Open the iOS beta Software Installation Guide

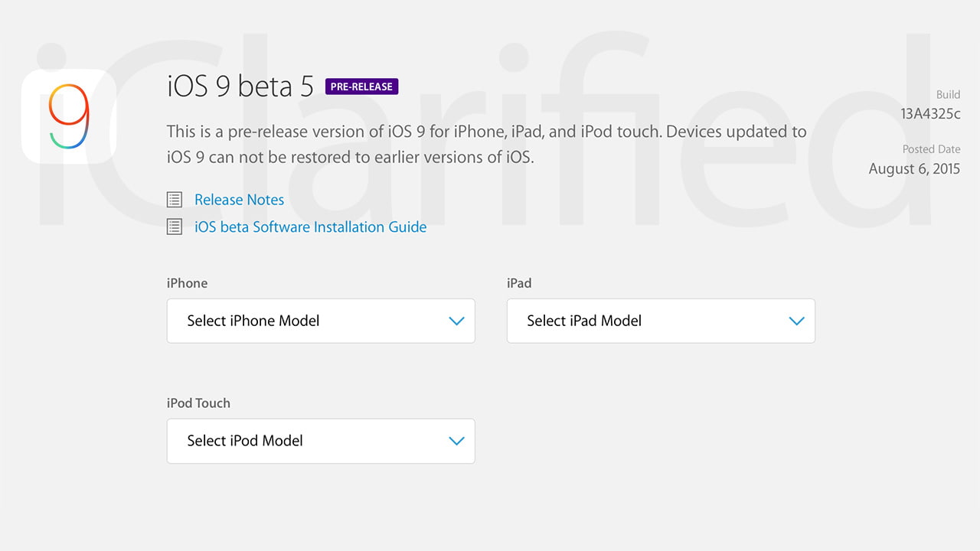click(x=310, y=227)
